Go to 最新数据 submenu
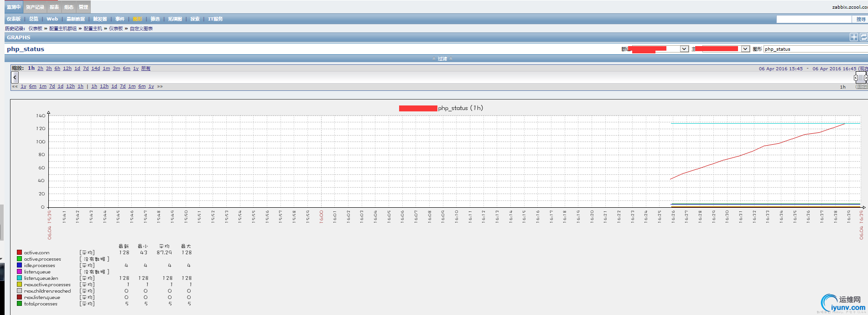868x315 pixels. [76, 19]
